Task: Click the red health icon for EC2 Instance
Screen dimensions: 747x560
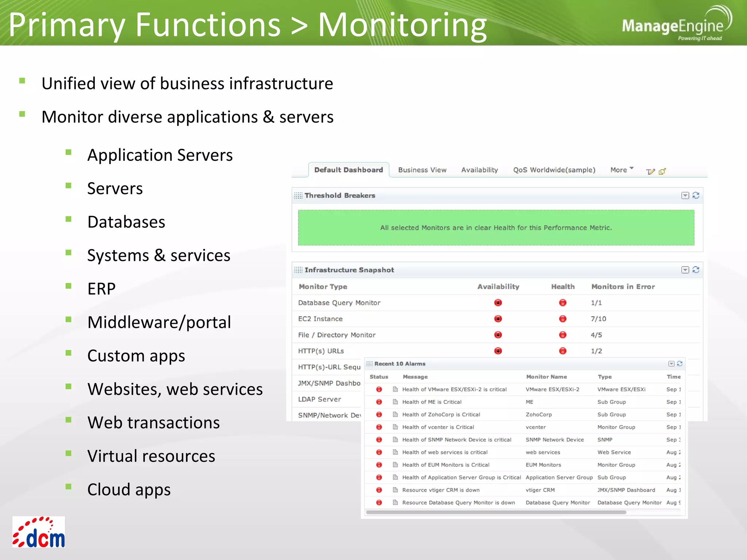Action: pos(562,319)
